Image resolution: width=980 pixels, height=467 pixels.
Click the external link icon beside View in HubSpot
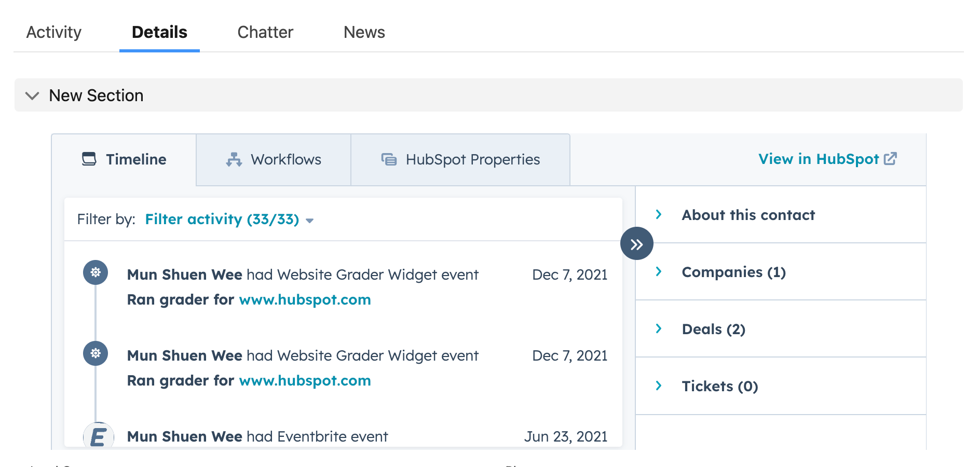[890, 159]
